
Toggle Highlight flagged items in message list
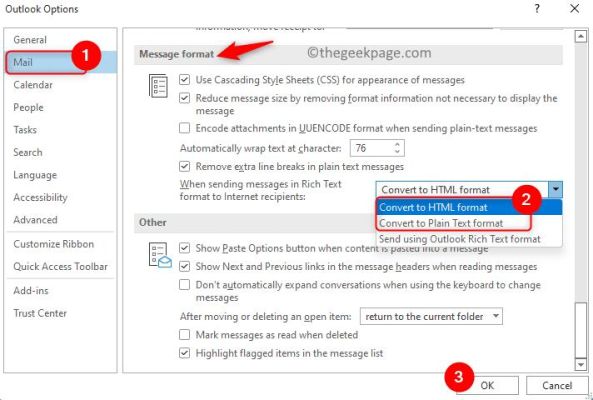pyautogui.click(x=184, y=353)
